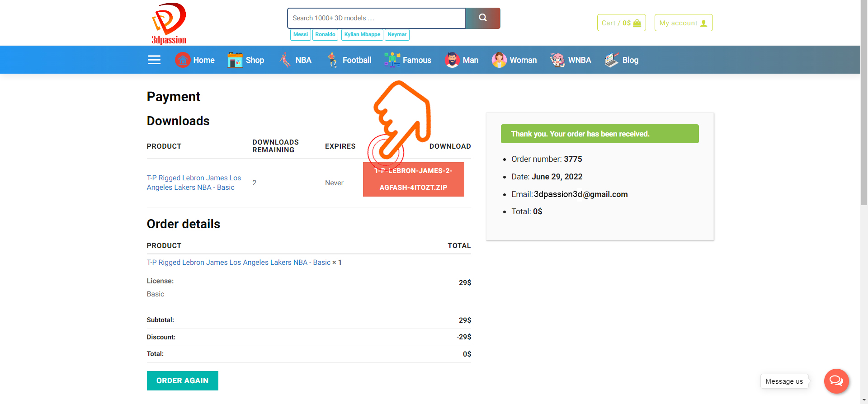Screen dimensions: 868x404
Task: Open the Woman category
Action: pyautogui.click(x=514, y=60)
